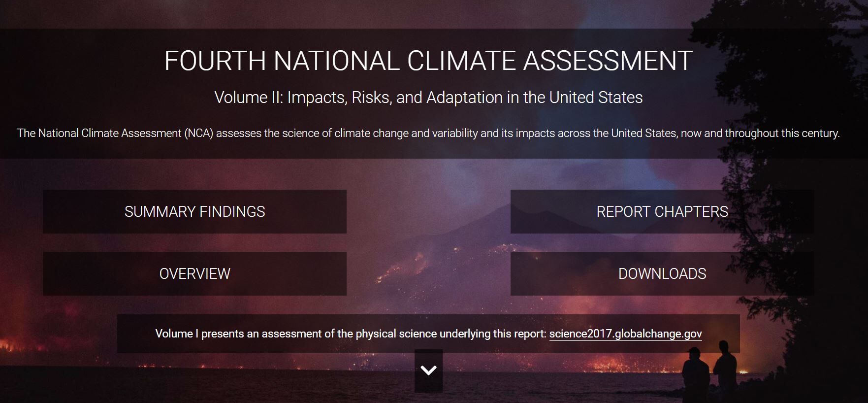Go to Report Chapters
The height and width of the screenshot is (403, 868).
click(x=662, y=212)
